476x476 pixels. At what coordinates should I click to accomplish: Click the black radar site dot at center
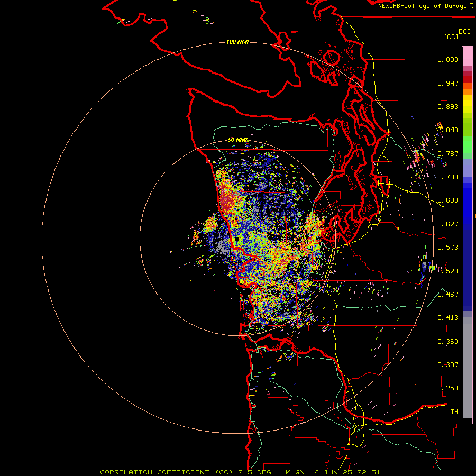pyautogui.click(x=237, y=239)
